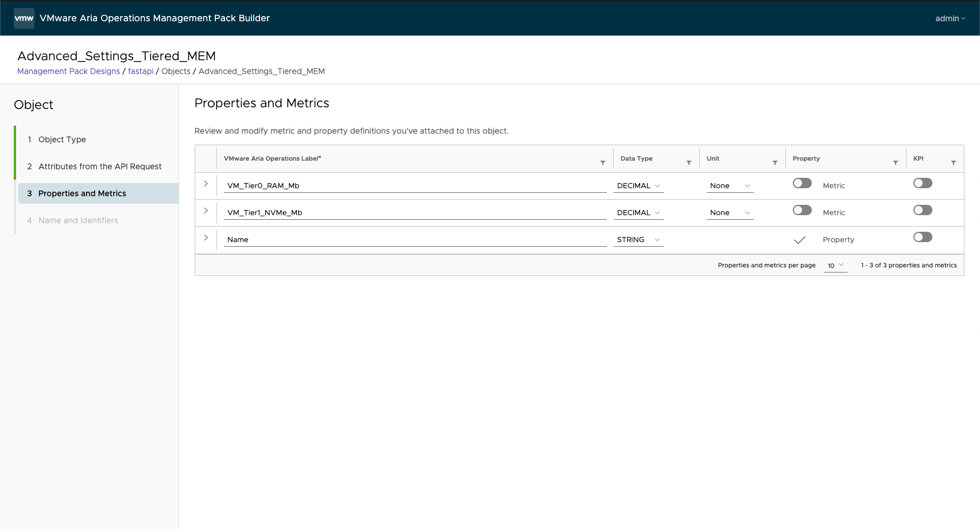This screenshot has width=980, height=529.
Task: Click the Property column filter icon
Action: pyautogui.click(x=895, y=163)
